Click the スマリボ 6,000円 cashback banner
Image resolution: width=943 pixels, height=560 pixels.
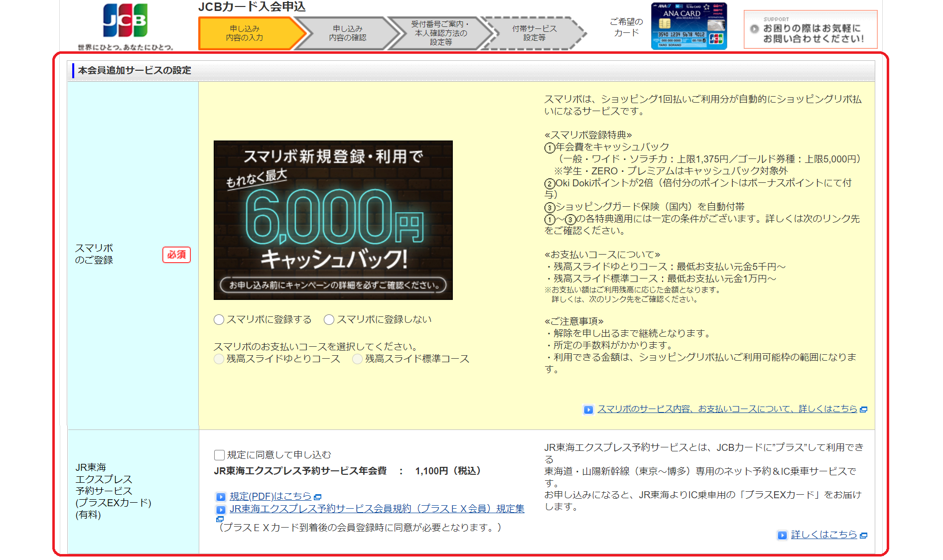point(333,220)
